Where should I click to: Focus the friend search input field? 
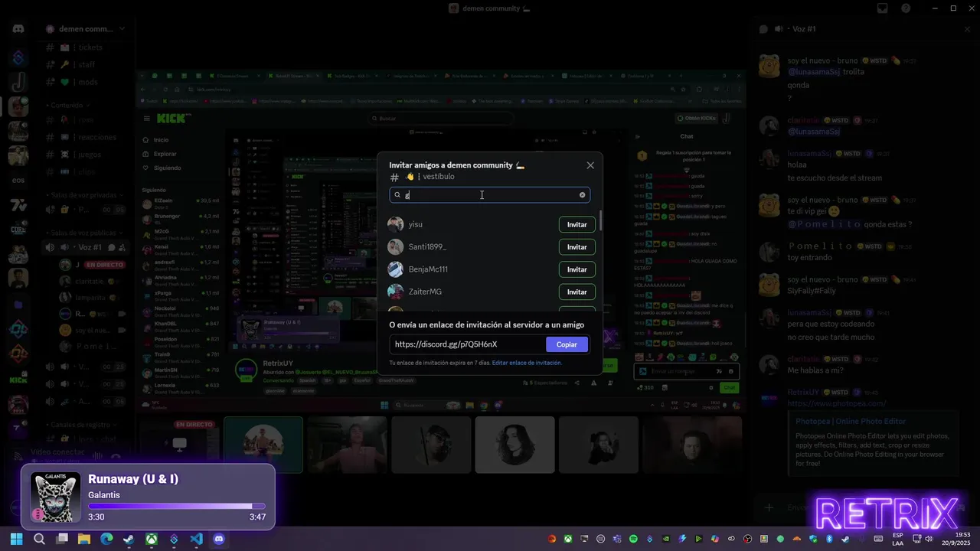coord(489,195)
